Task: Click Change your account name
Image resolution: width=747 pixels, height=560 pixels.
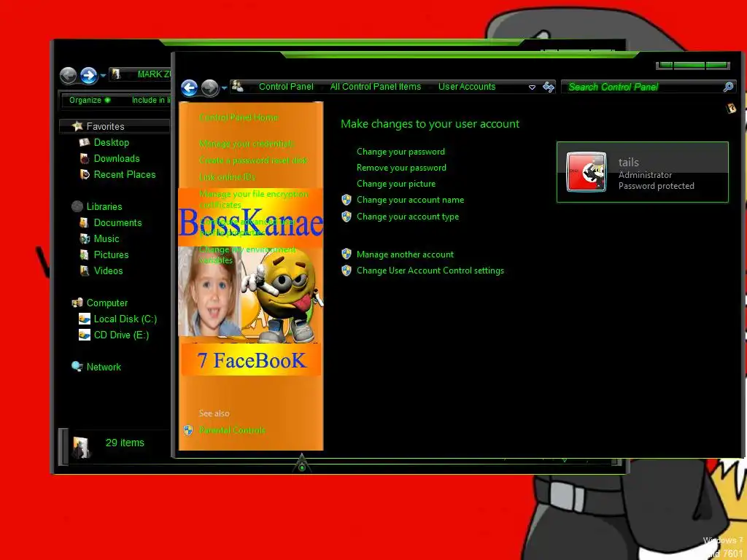Action: tap(410, 200)
